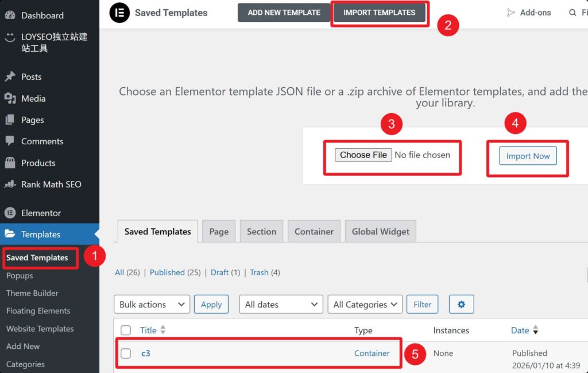Click the Products icon in sidebar
588x373 pixels.
point(10,163)
